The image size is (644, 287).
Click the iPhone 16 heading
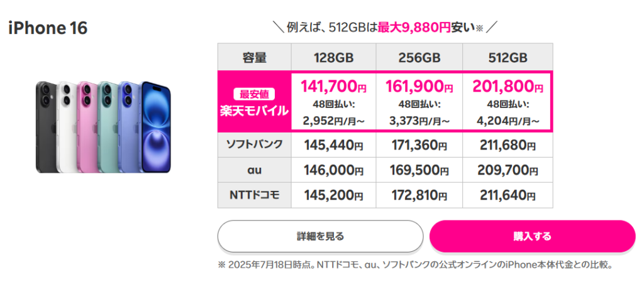(x=48, y=28)
